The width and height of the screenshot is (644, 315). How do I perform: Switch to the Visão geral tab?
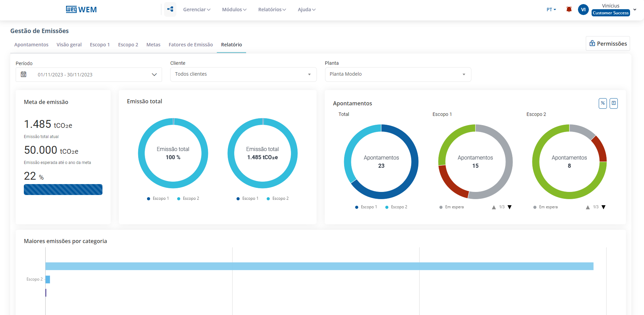[69, 45]
